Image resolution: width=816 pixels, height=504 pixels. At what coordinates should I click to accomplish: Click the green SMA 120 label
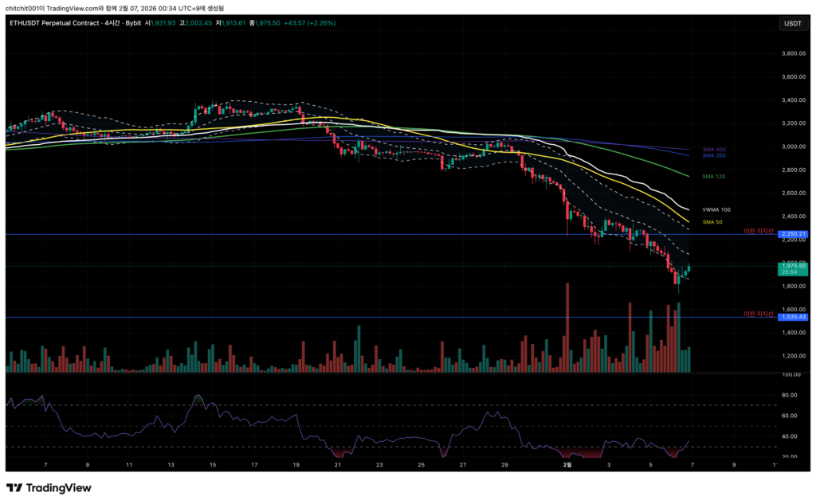click(x=712, y=176)
